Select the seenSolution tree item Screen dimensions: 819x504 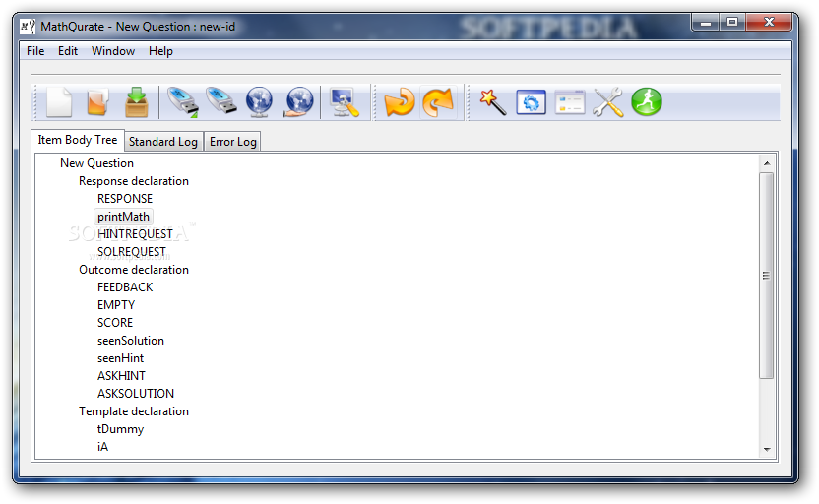pyautogui.click(x=131, y=341)
